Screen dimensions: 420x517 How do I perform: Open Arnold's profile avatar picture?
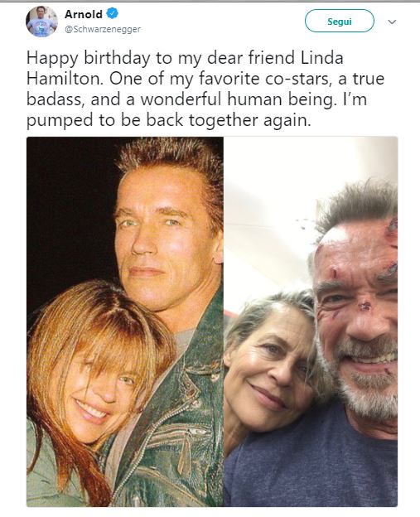coord(42,22)
